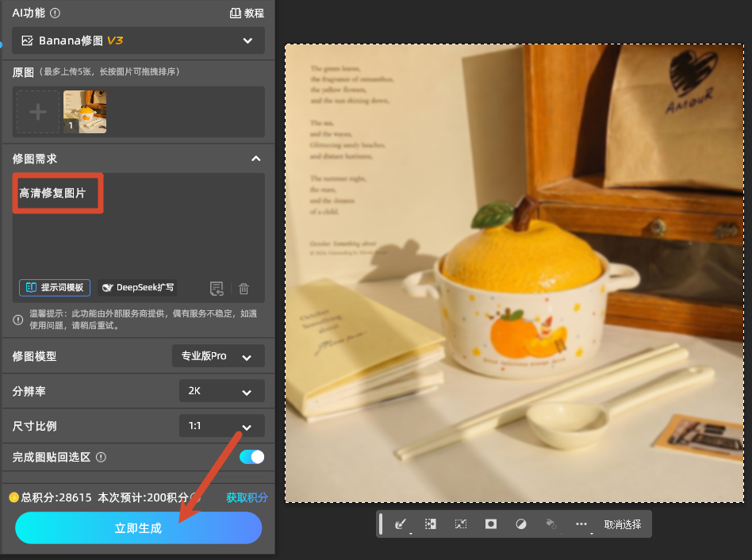Open the Banana修图 V3 function dropdown
Image resolution: width=752 pixels, height=560 pixels.
click(138, 40)
